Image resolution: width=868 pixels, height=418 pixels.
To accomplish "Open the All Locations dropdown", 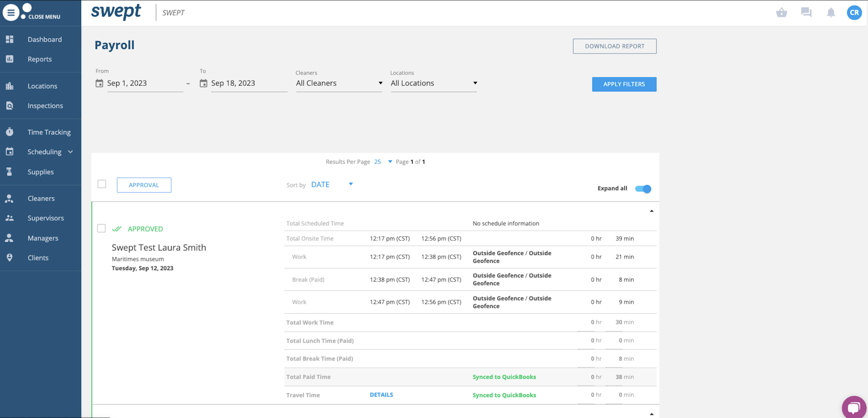I will [x=433, y=83].
